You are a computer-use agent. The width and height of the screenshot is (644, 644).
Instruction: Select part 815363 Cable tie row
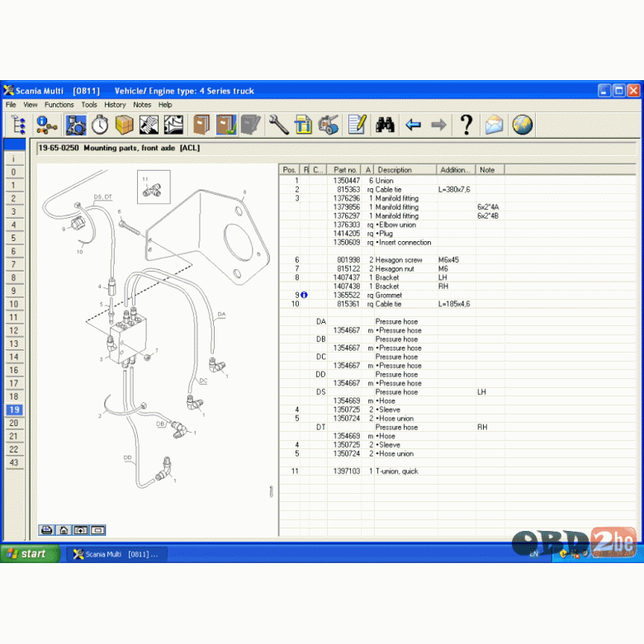click(457, 189)
